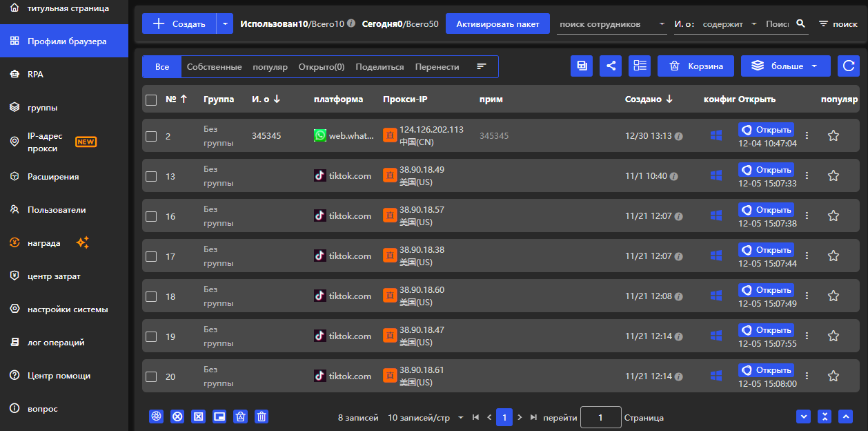
Task: Click the scroll-up arrow button at bottom right
Action: pos(845,416)
